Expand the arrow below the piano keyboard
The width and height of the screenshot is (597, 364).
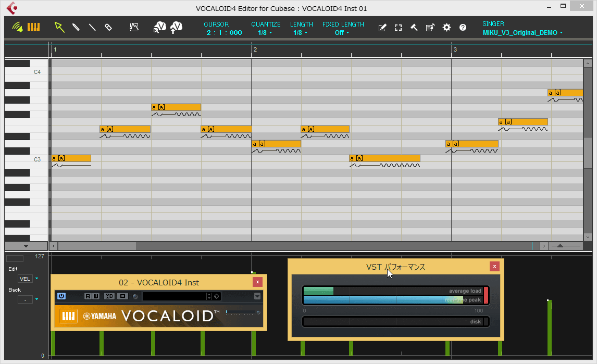(x=26, y=246)
